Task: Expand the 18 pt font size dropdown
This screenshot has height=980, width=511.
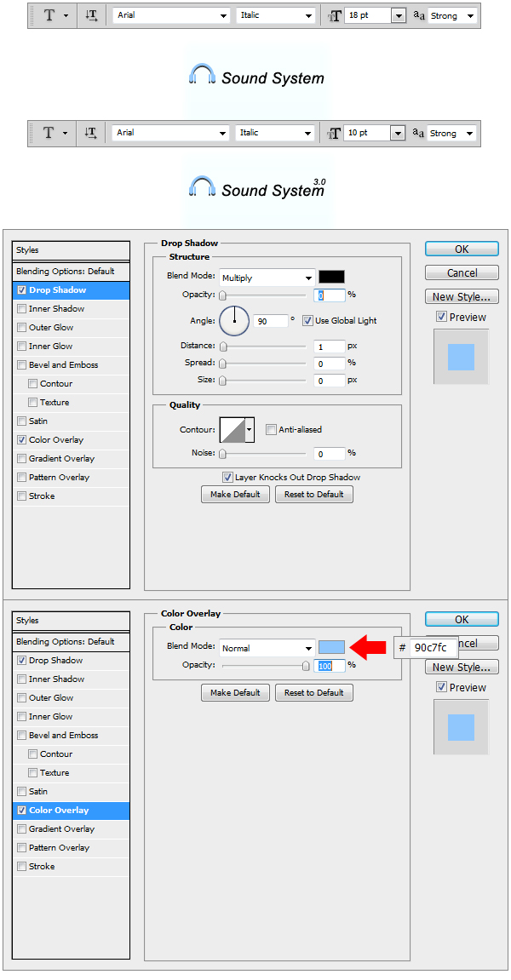Action: click(398, 16)
